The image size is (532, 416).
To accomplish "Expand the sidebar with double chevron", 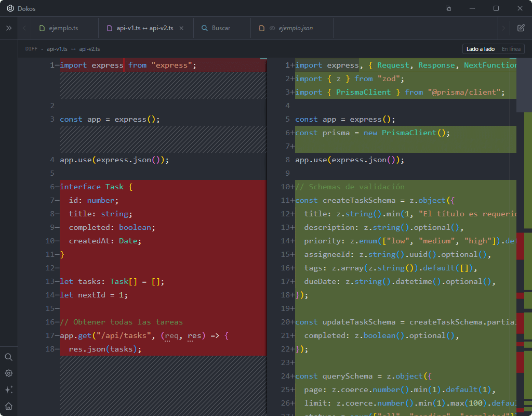I will (9, 28).
